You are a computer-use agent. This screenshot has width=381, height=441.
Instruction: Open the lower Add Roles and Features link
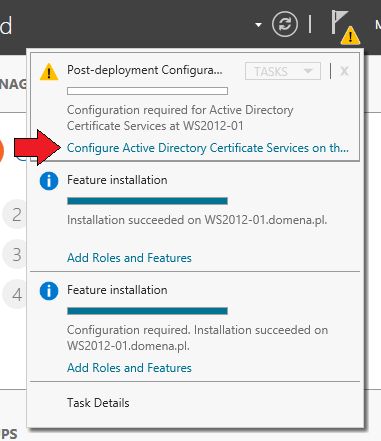click(129, 368)
